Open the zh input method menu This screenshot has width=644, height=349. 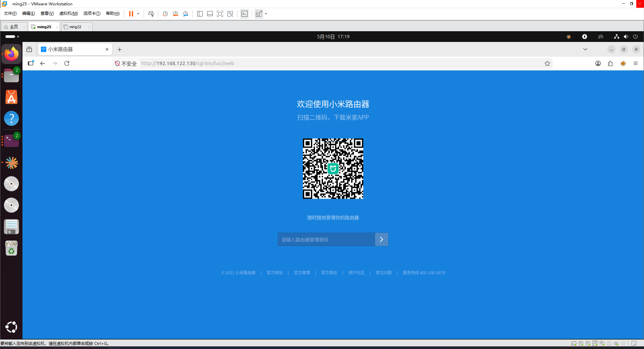600,37
